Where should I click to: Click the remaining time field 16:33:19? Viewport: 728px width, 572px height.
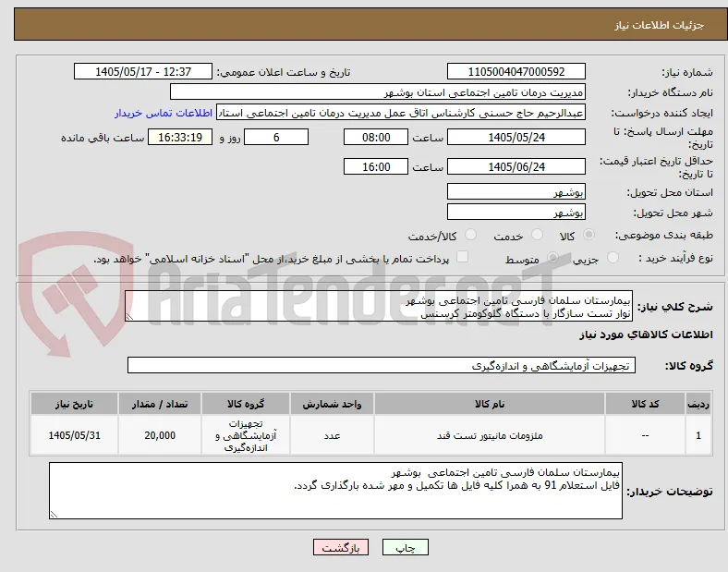(180, 138)
